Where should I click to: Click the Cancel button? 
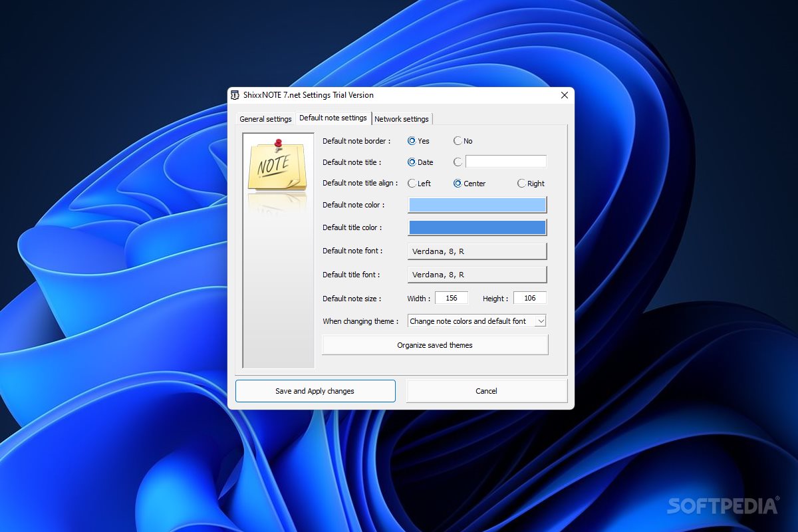(x=487, y=391)
